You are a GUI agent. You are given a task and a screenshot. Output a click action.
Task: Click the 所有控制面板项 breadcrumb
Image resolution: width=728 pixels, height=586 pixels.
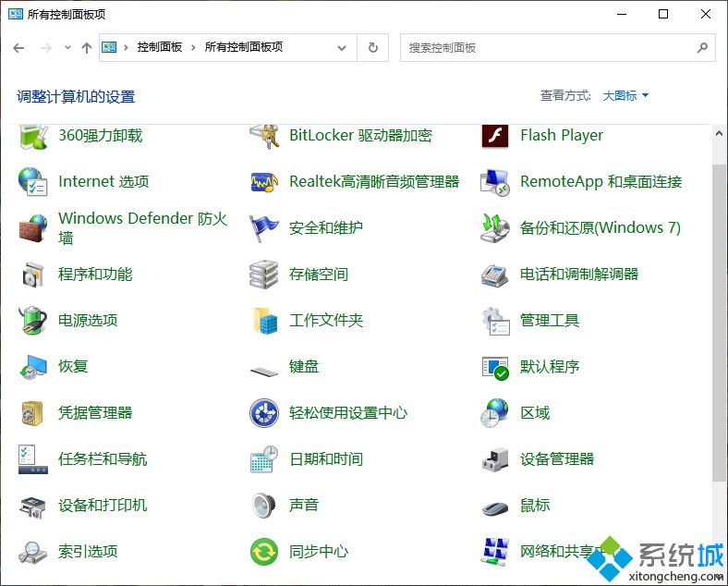pos(243,47)
